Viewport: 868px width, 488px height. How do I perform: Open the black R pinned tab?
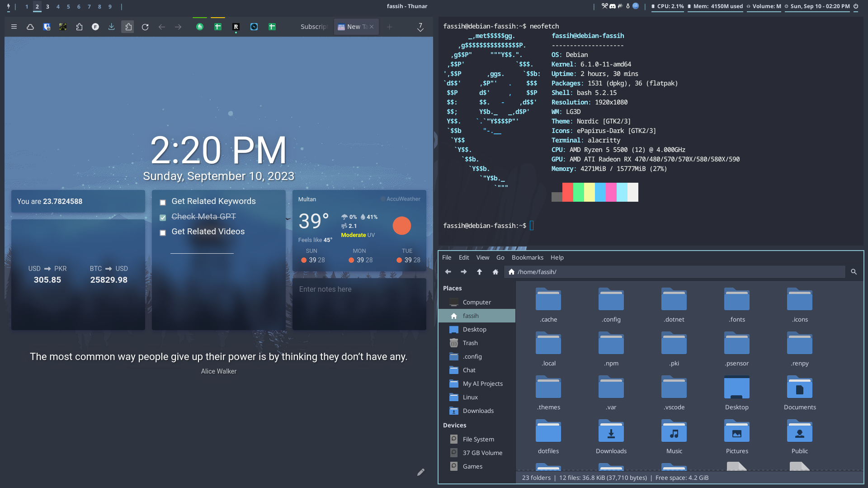click(236, 27)
